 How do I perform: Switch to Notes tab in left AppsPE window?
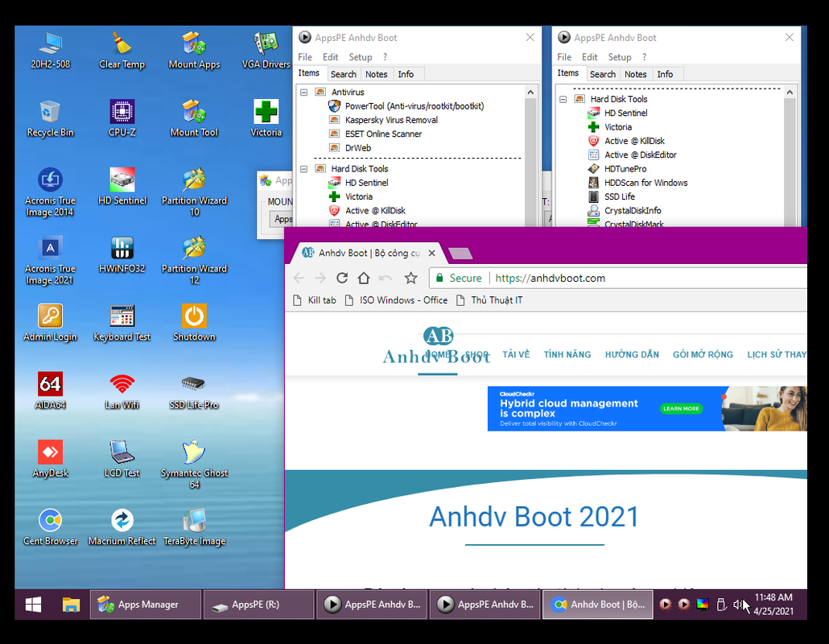(x=376, y=74)
